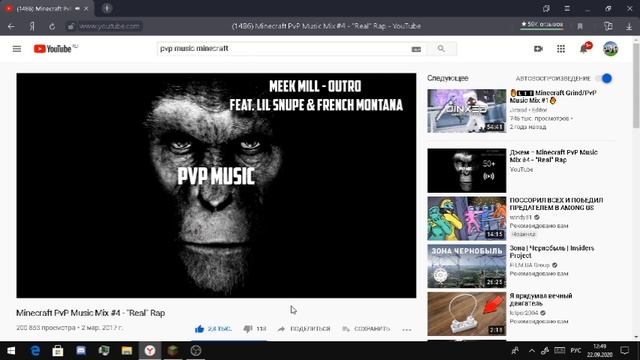The width and height of the screenshot is (640, 360).
Task: Open the browser side panel icon
Action: tap(608, 26)
